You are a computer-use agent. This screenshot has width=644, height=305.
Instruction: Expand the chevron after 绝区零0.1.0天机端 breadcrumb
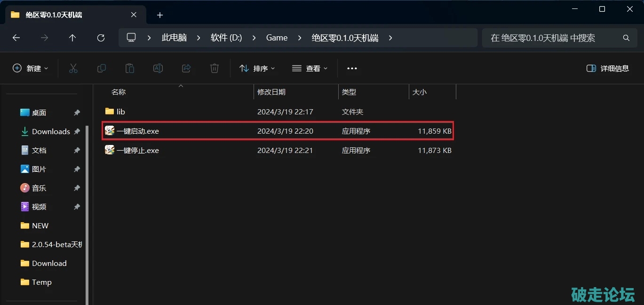390,38
